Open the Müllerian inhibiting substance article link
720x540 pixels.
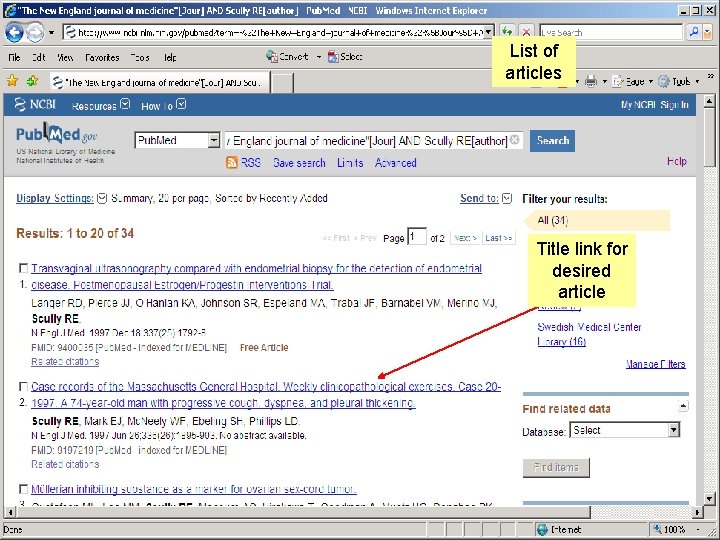[194, 489]
